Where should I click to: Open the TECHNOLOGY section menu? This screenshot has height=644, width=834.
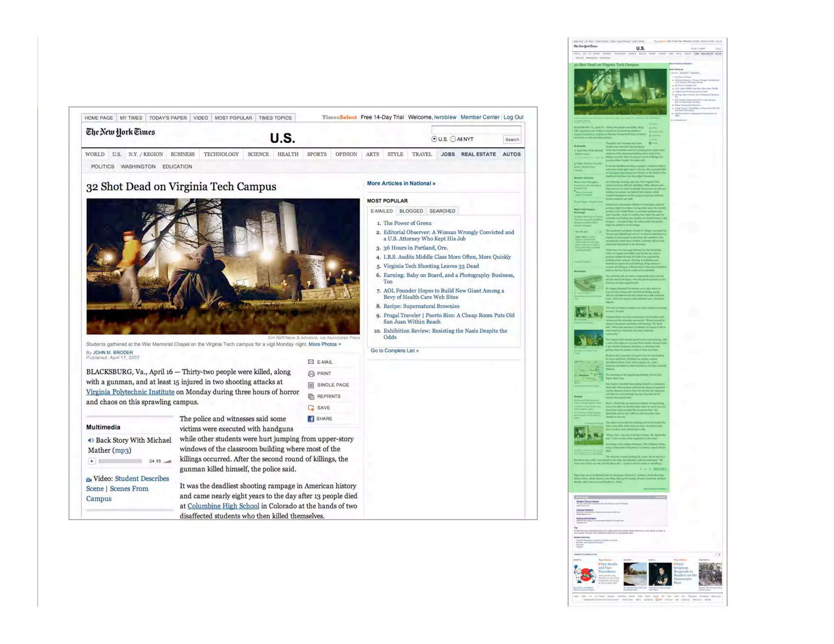point(221,154)
